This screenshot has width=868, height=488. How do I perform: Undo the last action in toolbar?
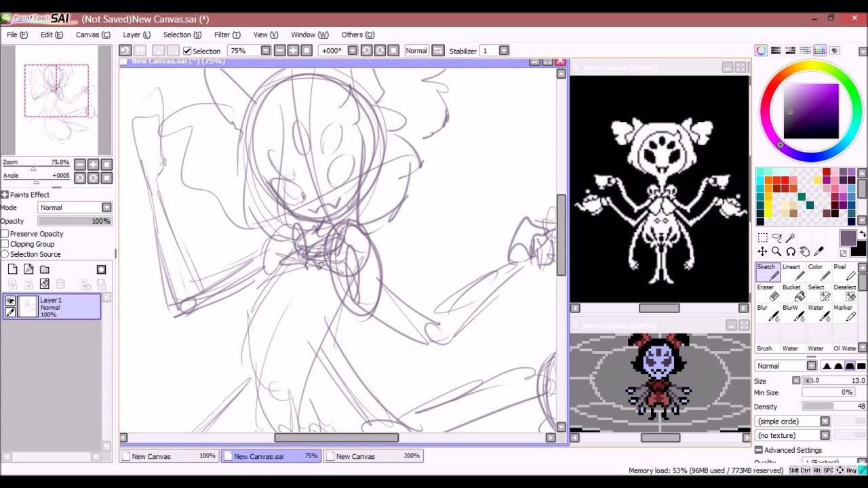click(x=125, y=50)
